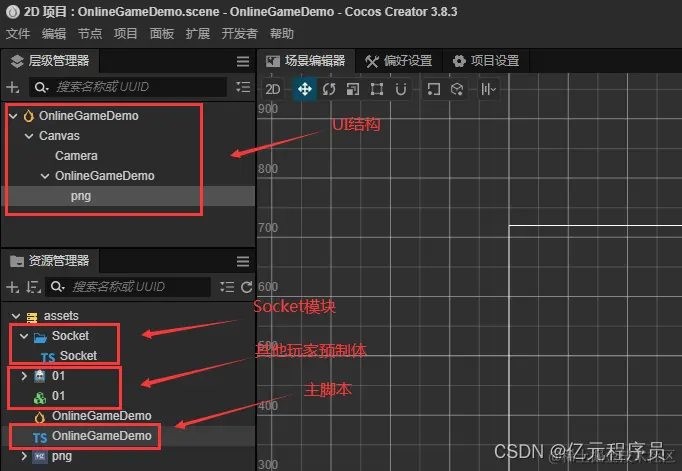Toggle the 2D view mode button
The height and width of the screenshot is (471, 682).
[272, 89]
